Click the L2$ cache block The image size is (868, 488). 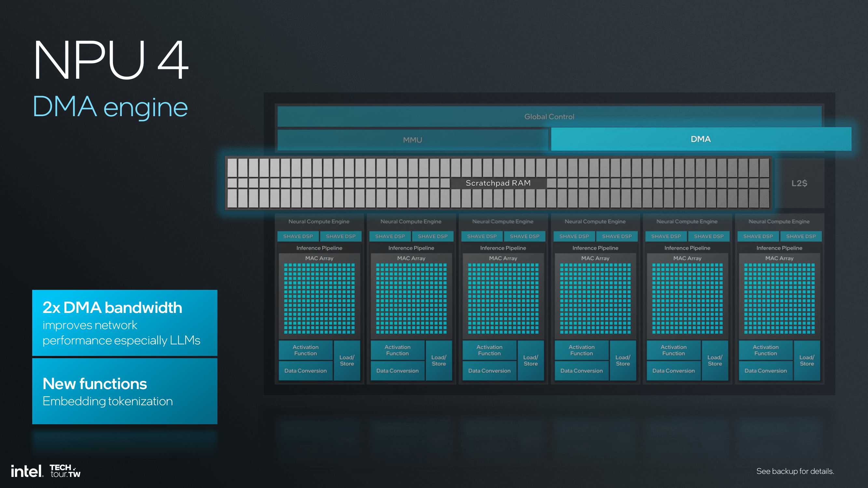[x=799, y=183]
